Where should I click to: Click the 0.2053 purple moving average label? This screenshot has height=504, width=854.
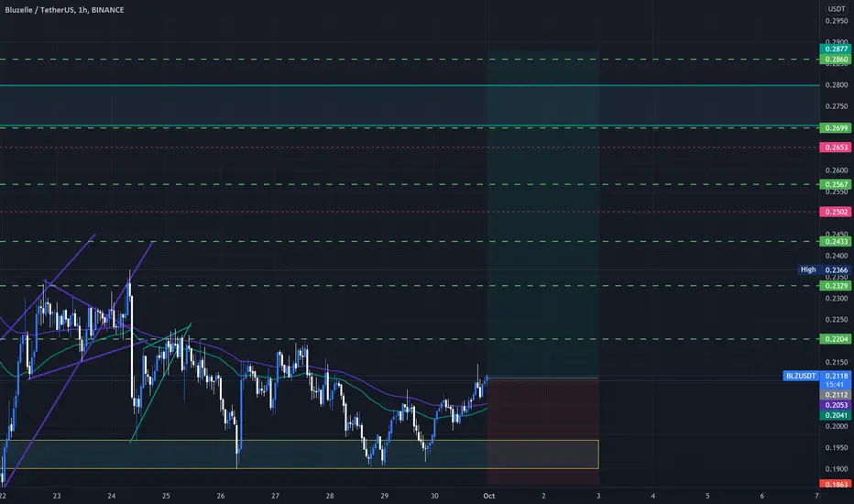pos(836,405)
